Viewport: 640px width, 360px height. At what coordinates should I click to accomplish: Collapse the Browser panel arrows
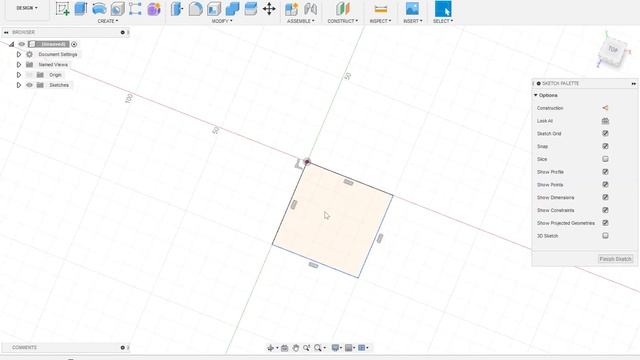point(6,32)
